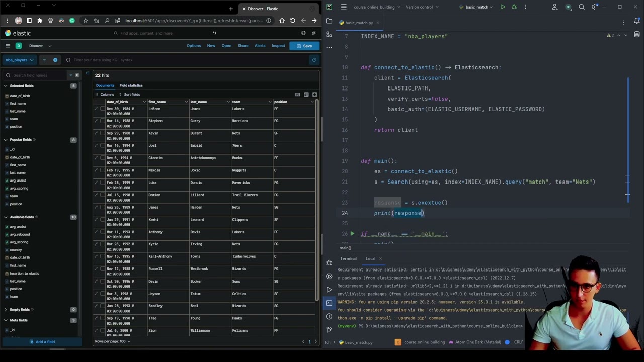Reload the browser page

[x=293, y=21]
